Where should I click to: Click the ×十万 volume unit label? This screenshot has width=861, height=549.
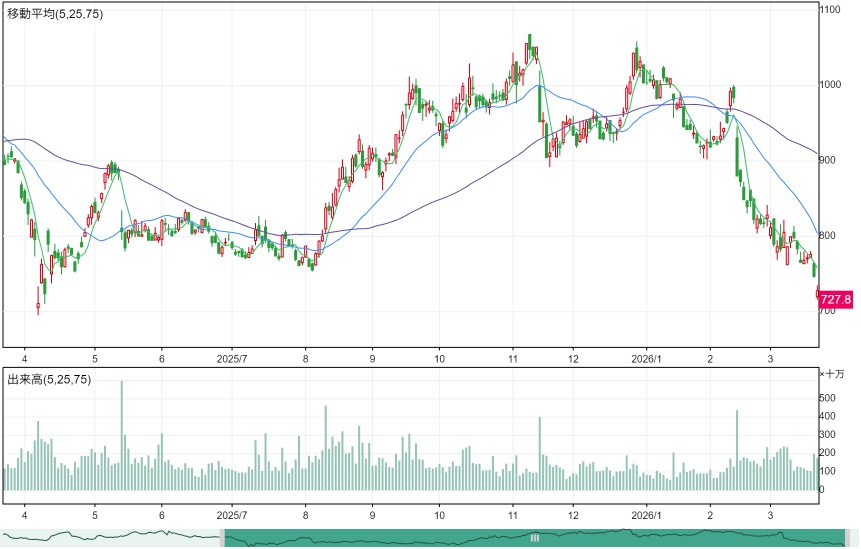[x=832, y=374]
